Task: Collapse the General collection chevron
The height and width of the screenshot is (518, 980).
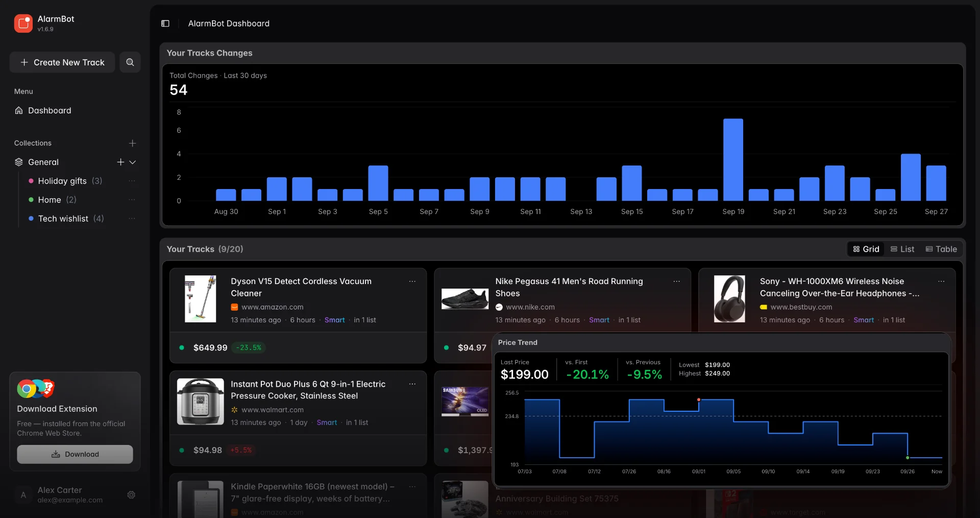Action: pyautogui.click(x=133, y=162)
